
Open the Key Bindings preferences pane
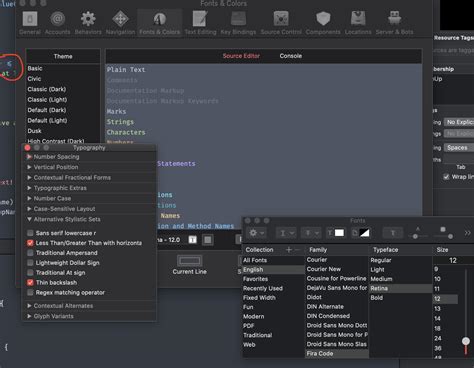tap(238, 22)
